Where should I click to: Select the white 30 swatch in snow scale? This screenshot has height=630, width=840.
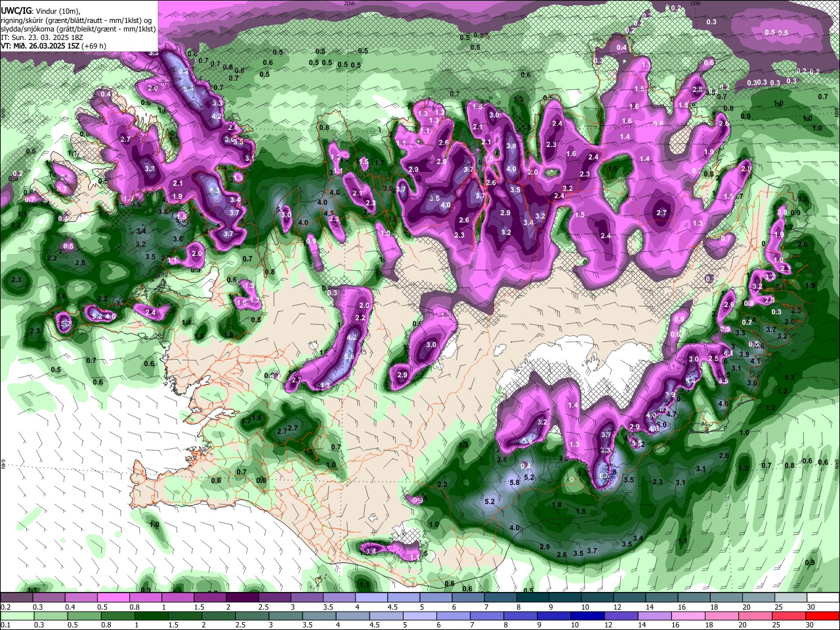[823, 598]
